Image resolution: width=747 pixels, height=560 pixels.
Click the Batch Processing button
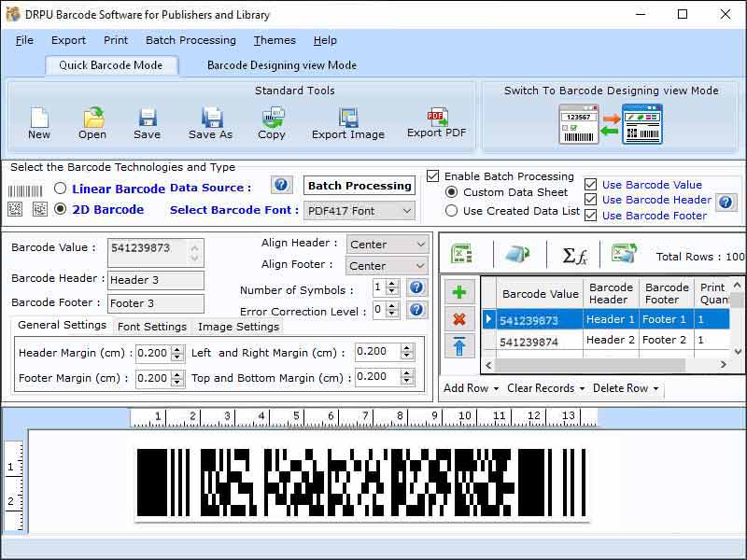(359, 186)
